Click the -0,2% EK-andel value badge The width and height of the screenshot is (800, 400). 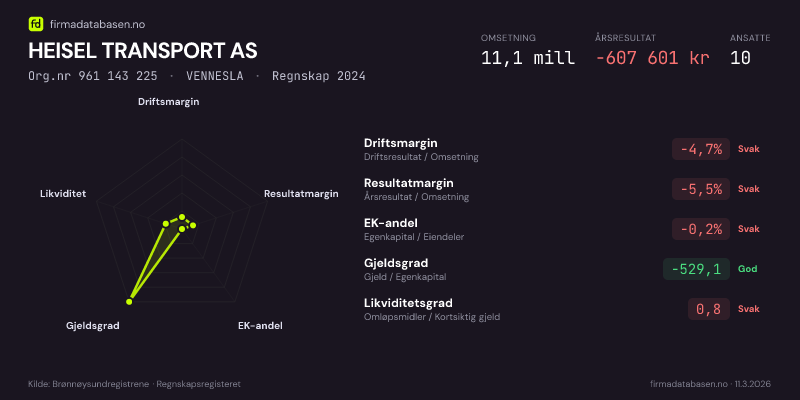(x=700, y=229)
